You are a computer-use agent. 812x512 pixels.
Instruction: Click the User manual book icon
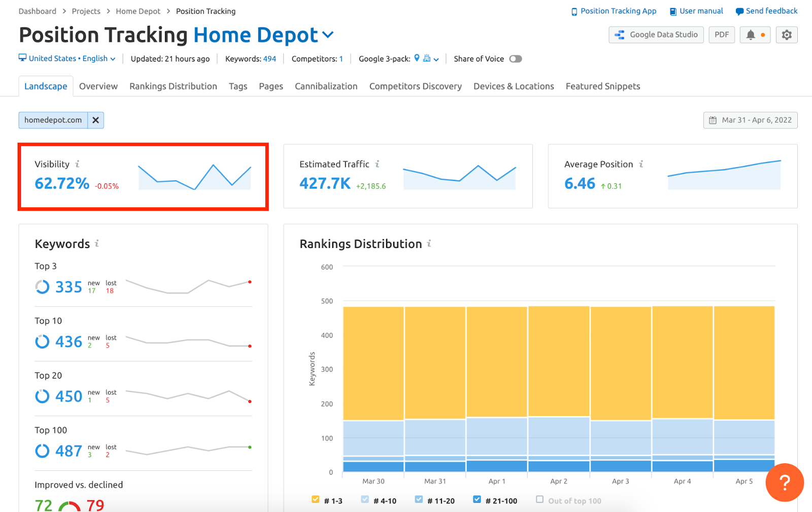click(673, 12)
